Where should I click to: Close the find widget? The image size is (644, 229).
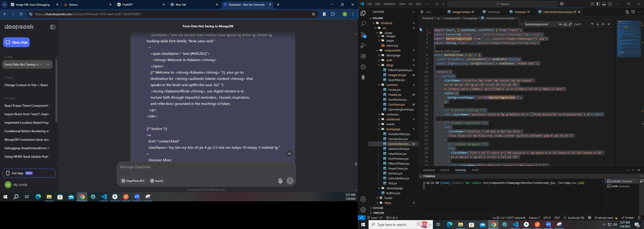pyautogui.click(x=609, y=24)
